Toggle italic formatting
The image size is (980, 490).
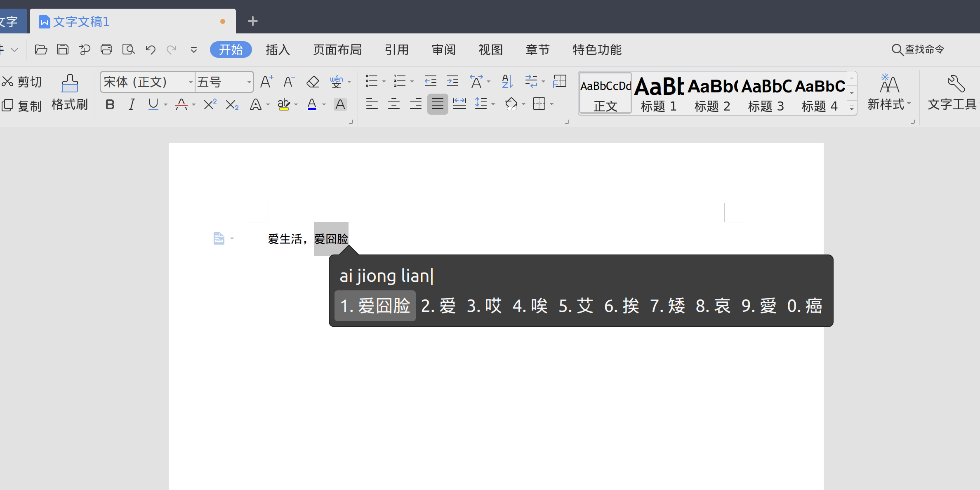132,104
